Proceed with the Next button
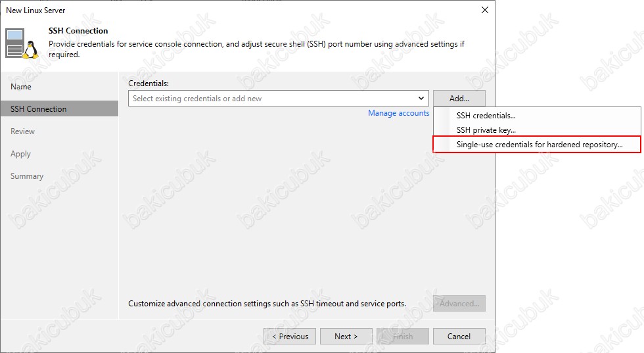 346,337
